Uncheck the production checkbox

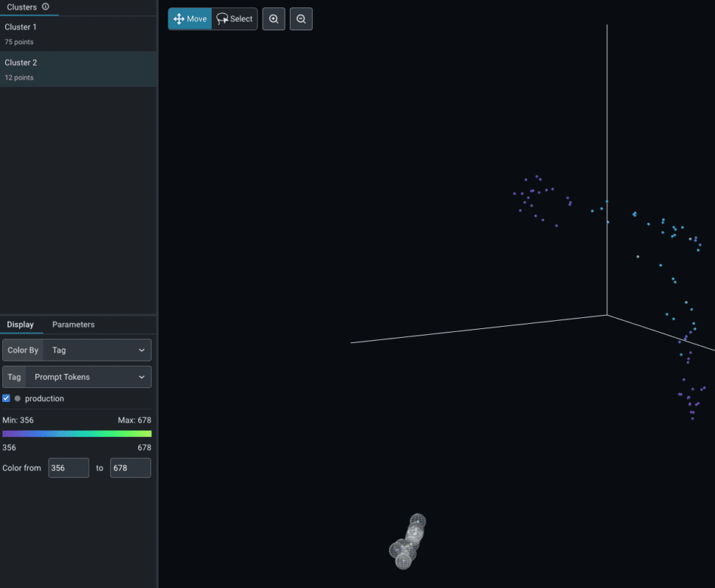pos(7,398)
